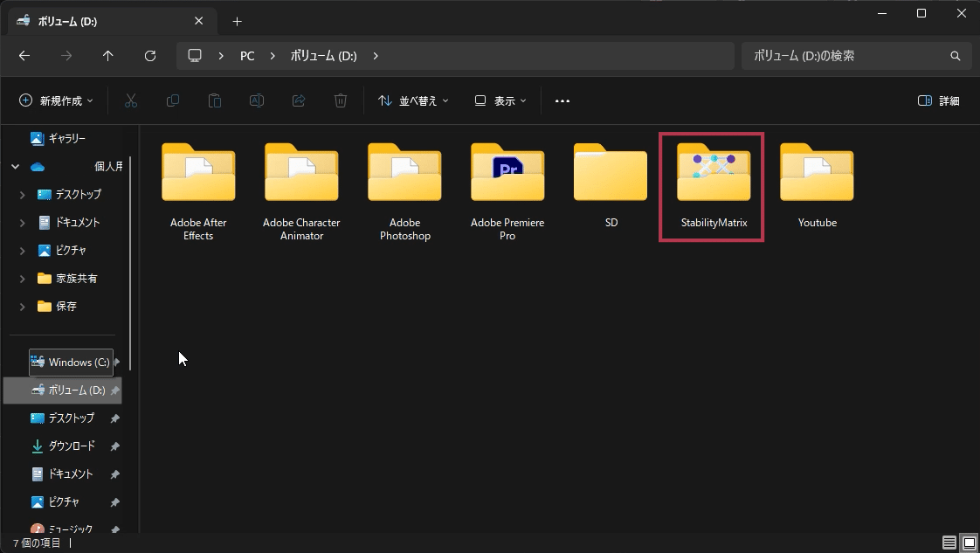
Task: Expand the 保存 tree node
Action: (x=23, y=307)
